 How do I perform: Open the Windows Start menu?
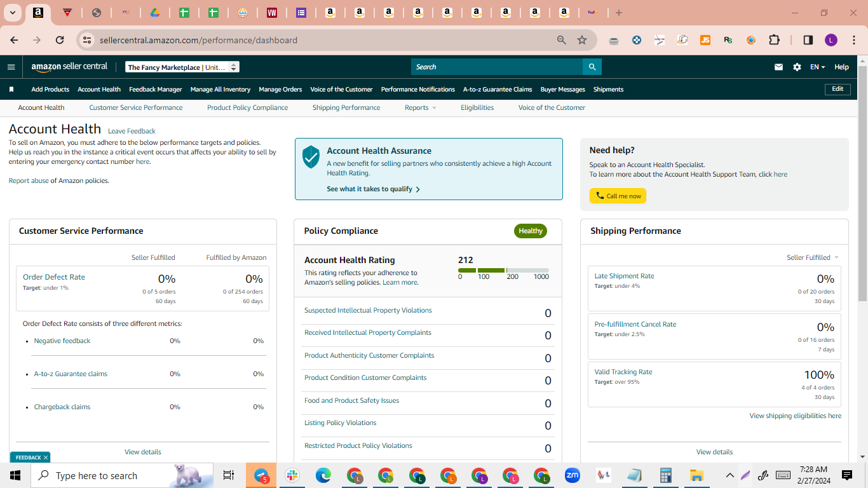[15, 475]
